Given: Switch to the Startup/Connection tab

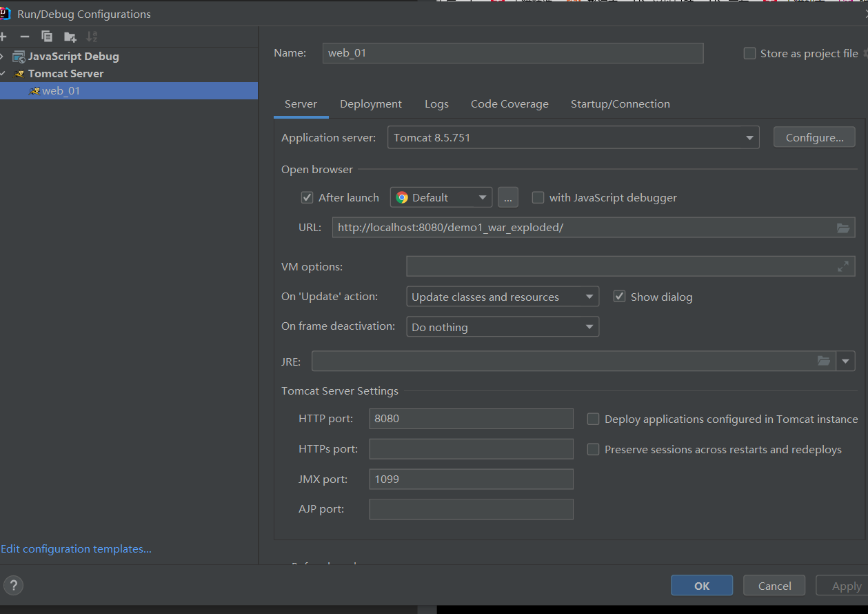Looking at the screenshot, I should coord(620,104).
